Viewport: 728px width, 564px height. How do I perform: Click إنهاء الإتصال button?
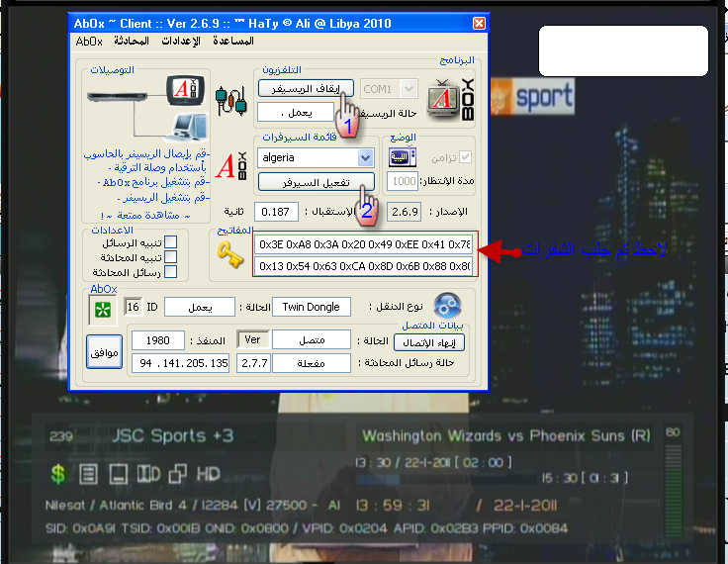tap(429, 343)
